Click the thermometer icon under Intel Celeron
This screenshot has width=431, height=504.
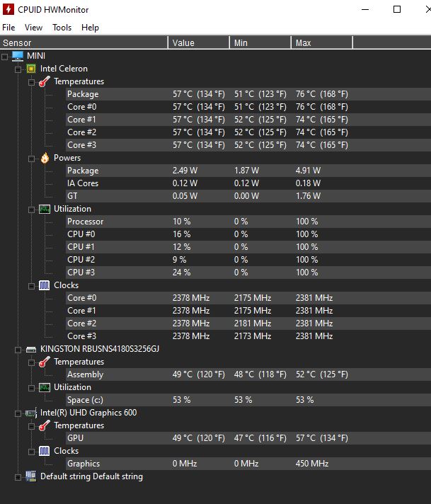click(x=45, y=81)
